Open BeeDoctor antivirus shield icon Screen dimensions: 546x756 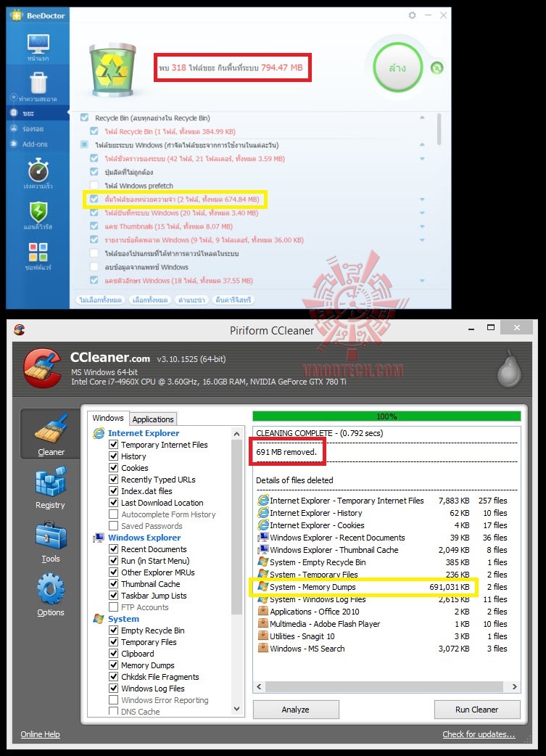tap(38, 212)
